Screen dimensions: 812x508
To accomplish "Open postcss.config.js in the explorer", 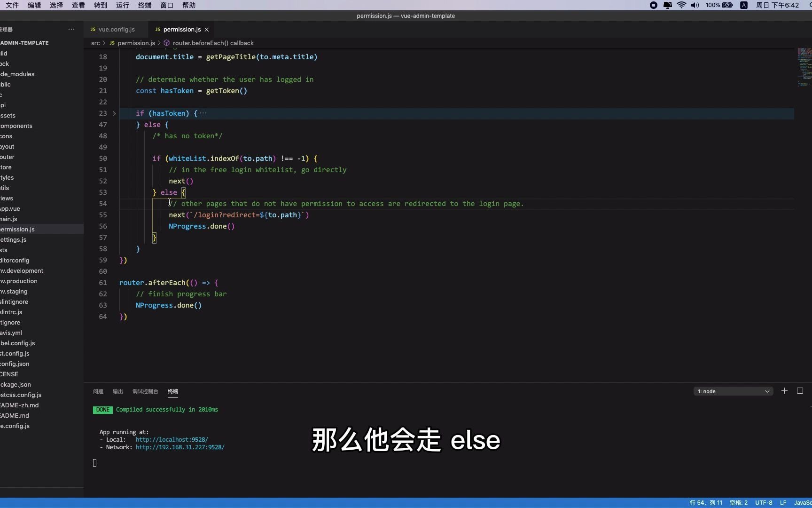I will (42, 395).
